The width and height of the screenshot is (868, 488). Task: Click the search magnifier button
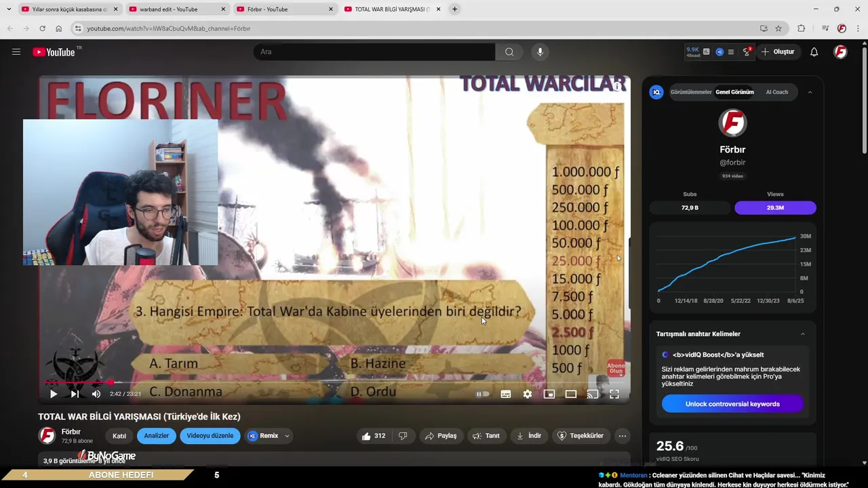click(509, 52)
